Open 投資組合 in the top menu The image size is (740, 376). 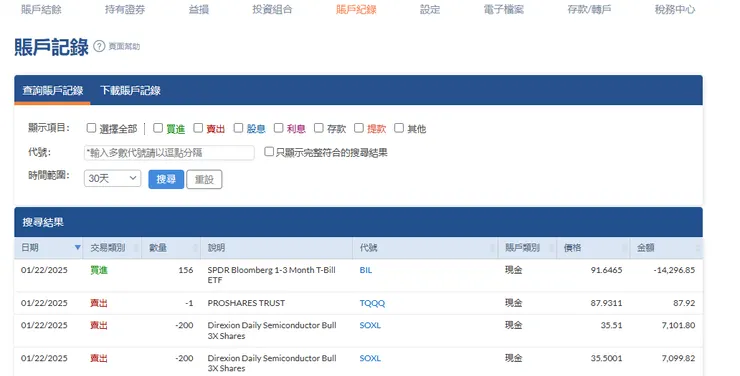tap(272, 9)
